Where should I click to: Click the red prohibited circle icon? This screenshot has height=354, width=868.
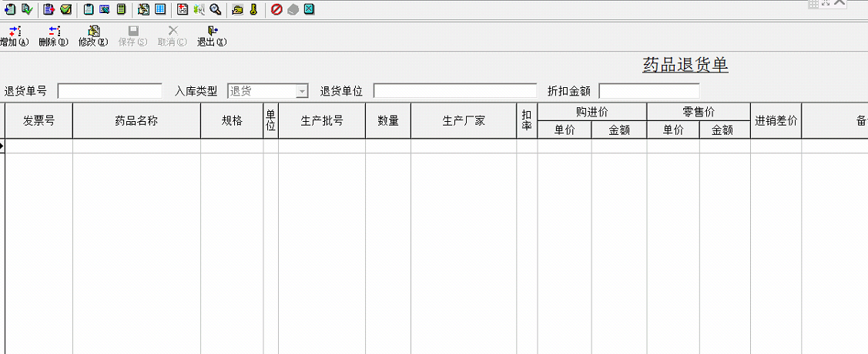tap(276, 9)
